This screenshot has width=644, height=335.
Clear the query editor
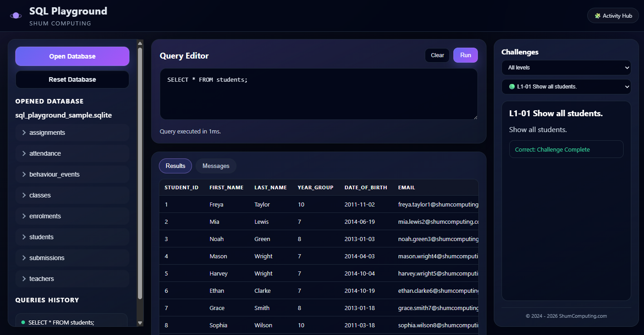click(x=437, y=55)
